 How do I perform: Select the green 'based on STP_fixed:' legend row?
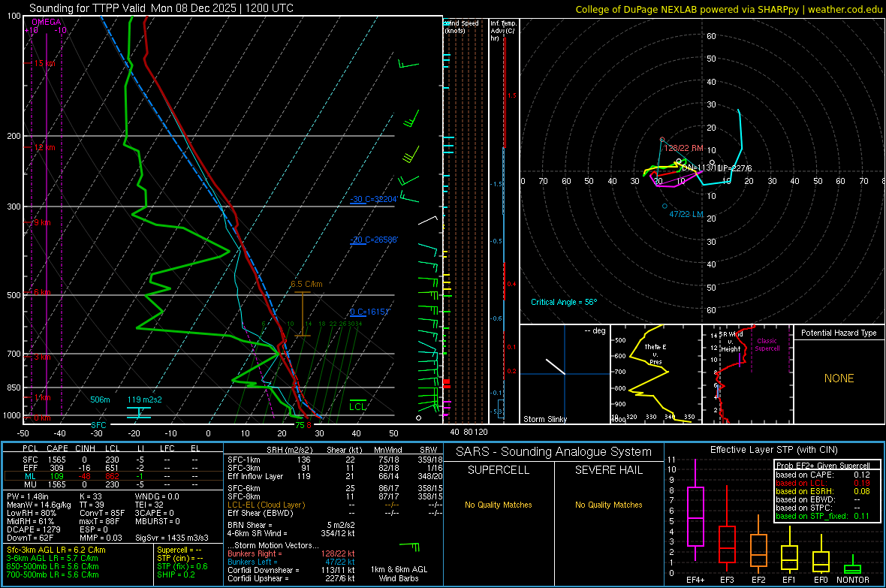click(x=823, y=516)
